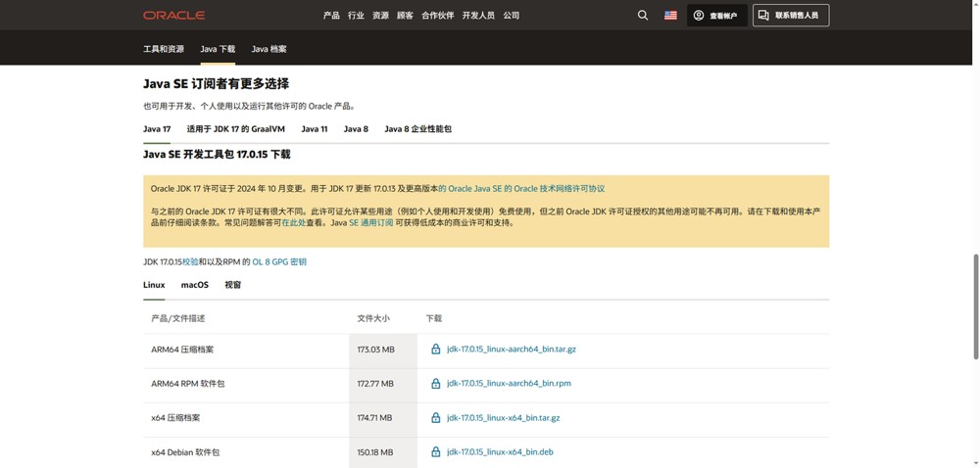This screenshot has width=980, height=468.
Task: Switch to Java 档案 sub-navigation tab
Action: coord(269,49)
